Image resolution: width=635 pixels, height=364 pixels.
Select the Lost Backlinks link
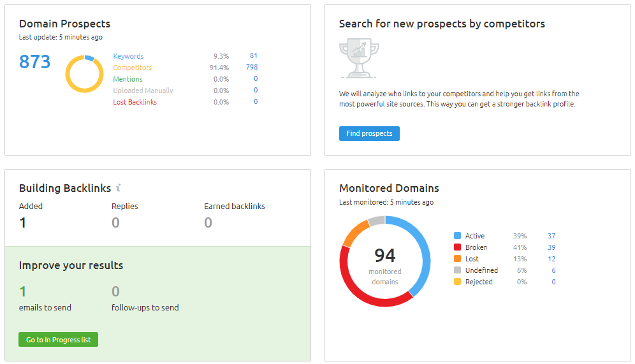[x=135, y=102]
